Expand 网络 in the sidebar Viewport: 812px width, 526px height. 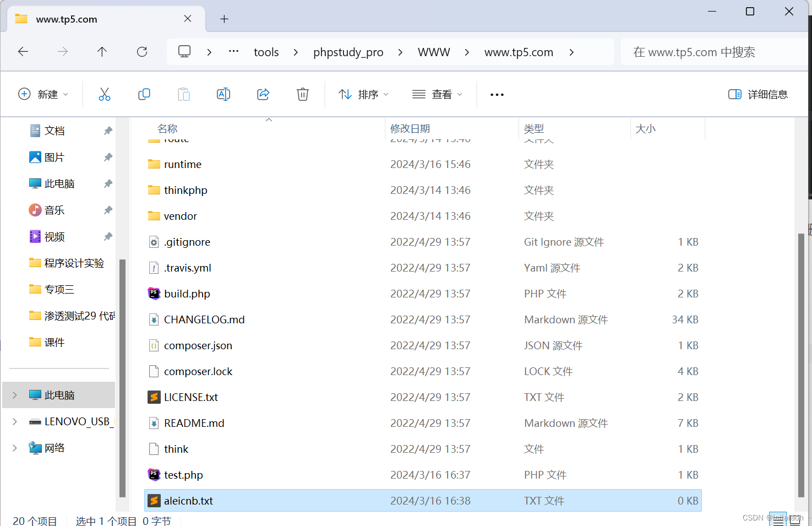coord(14,447)
